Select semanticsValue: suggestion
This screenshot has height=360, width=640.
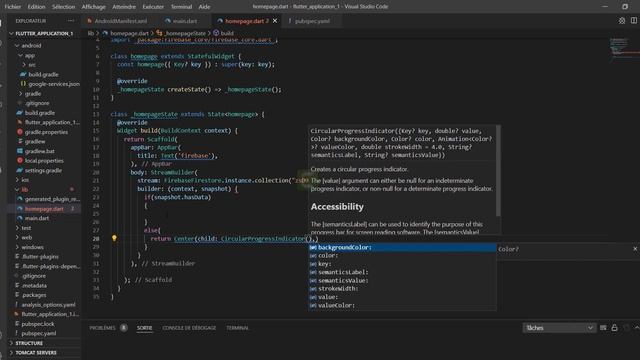click(402, 280)
